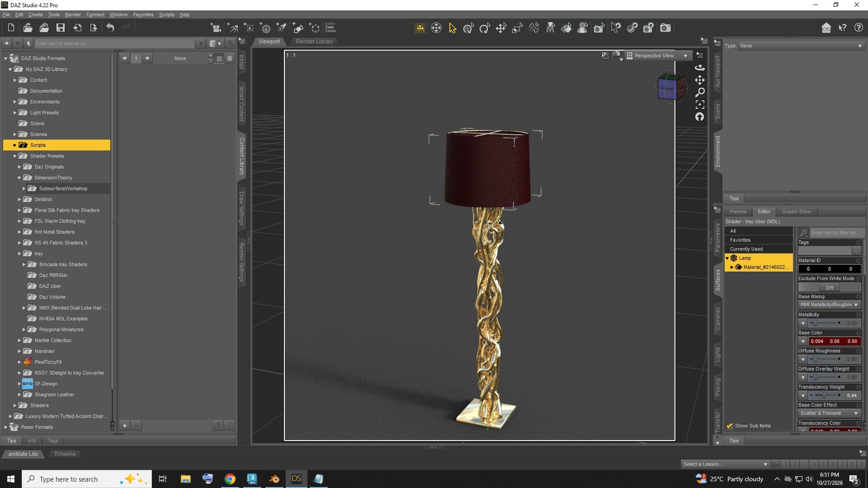Open the Perspective View dropdown

tap(658, 56)
